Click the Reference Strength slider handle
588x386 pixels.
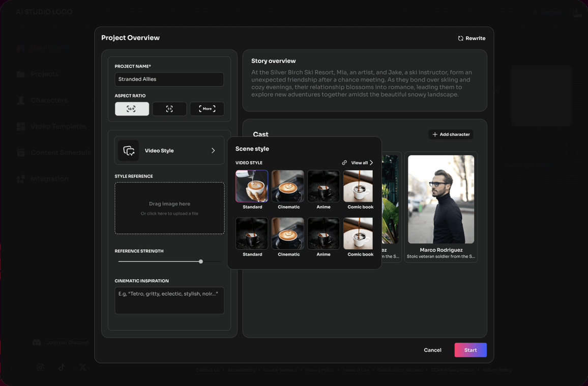(x=201, y=261)
